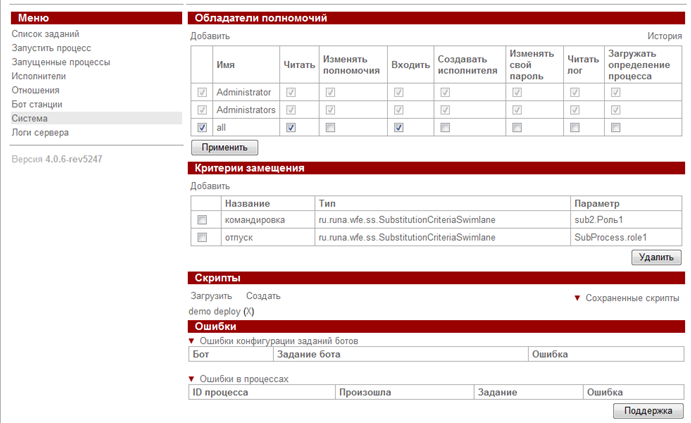This screenshot has width=691, height=423.
Task: Open the Administrator executor name
Action: tap(244, 93)
